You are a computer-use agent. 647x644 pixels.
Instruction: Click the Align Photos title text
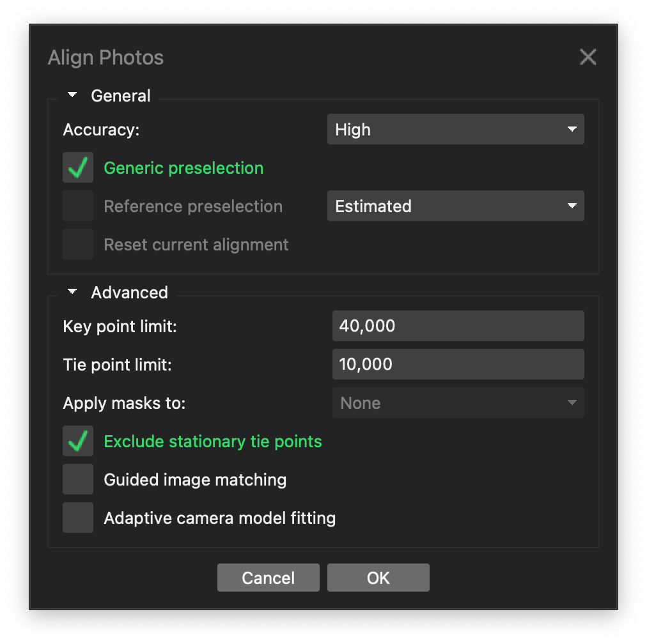coord(105,57)
